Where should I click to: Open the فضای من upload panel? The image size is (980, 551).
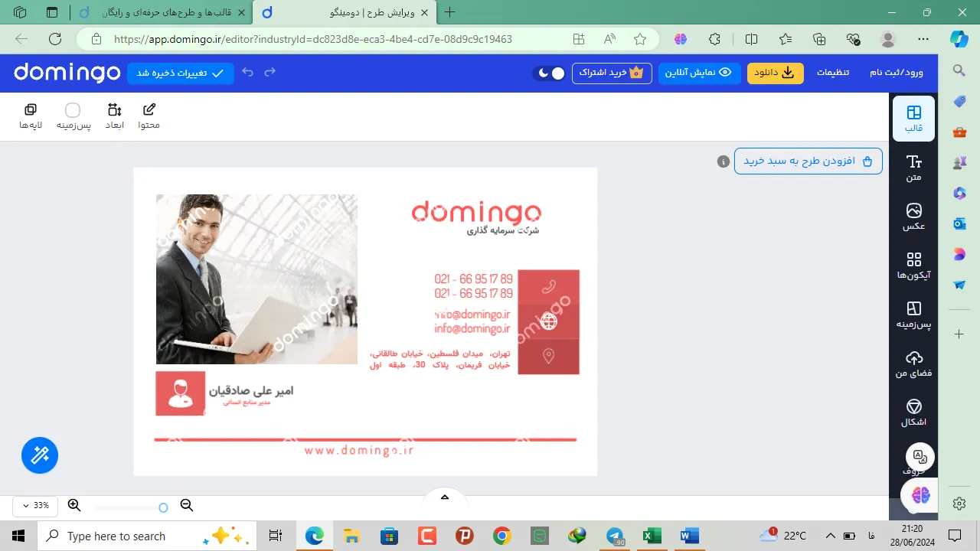point(913,364)
